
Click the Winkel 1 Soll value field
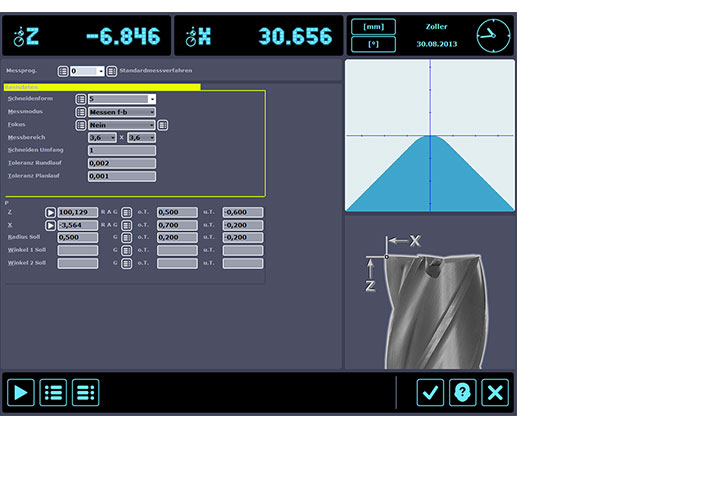point(78,250)
